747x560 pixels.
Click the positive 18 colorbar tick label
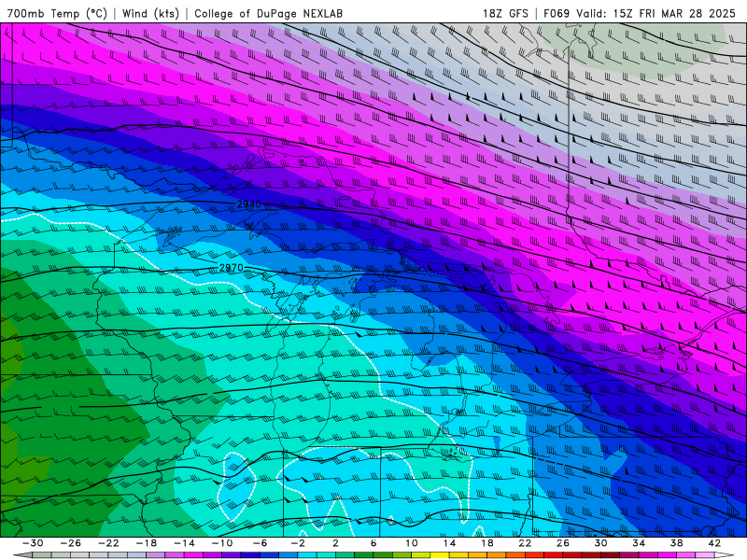486,543
